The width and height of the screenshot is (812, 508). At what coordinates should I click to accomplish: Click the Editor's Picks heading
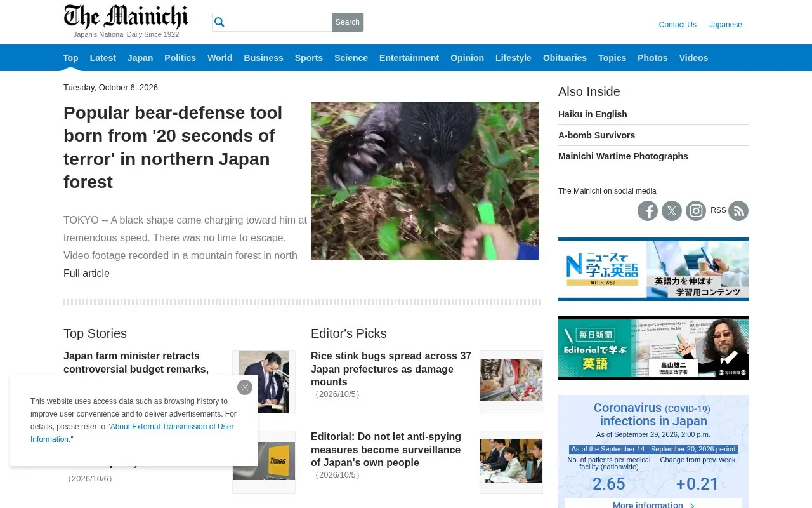(348, 333)
